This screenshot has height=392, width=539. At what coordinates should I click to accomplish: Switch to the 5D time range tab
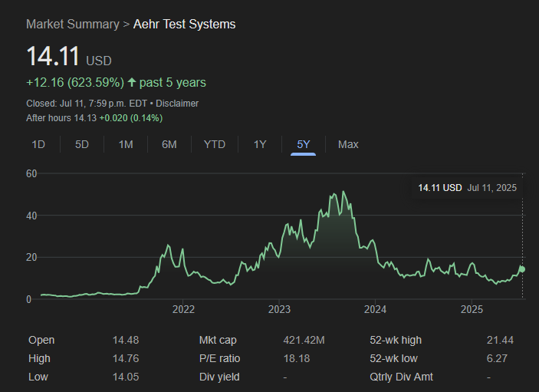pos(82,144)
